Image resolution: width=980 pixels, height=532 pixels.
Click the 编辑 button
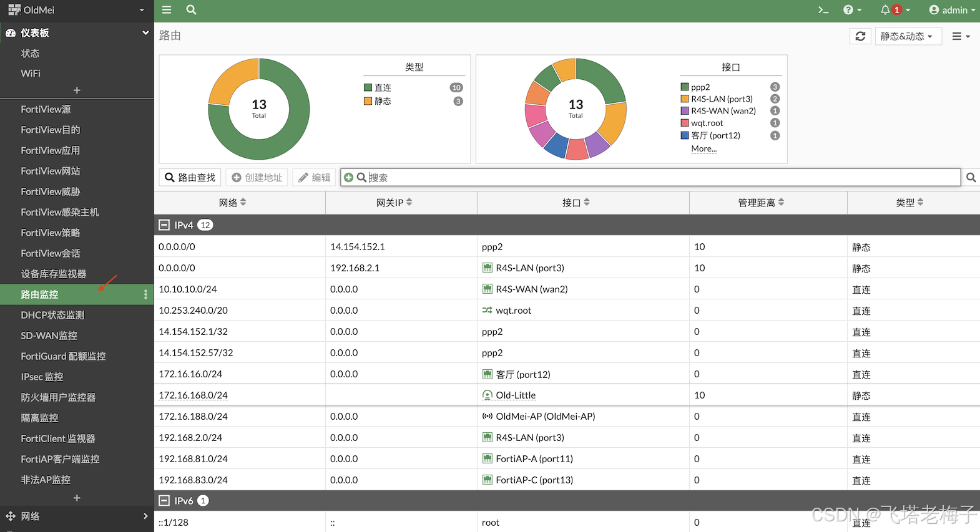(314, 178)
